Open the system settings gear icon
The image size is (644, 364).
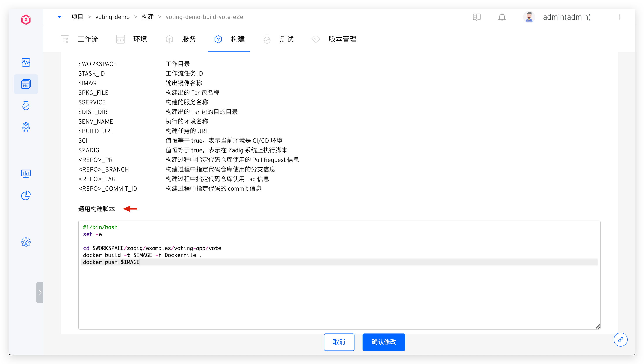(x=26, y=242)
